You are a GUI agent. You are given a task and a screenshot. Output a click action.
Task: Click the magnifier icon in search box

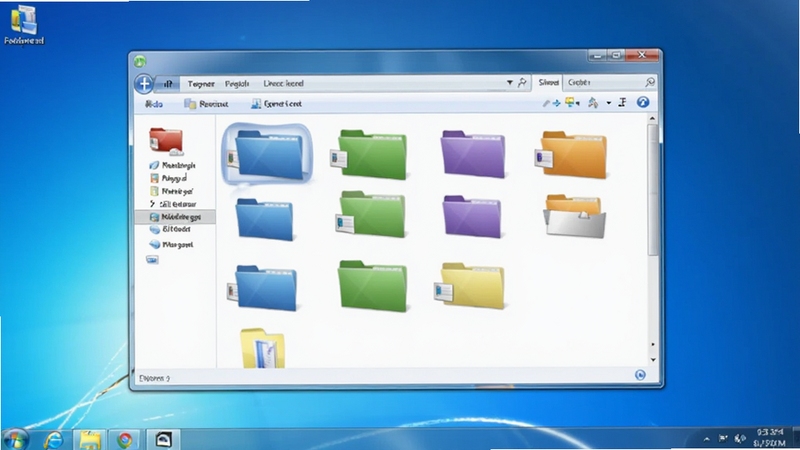coord(649,82)
